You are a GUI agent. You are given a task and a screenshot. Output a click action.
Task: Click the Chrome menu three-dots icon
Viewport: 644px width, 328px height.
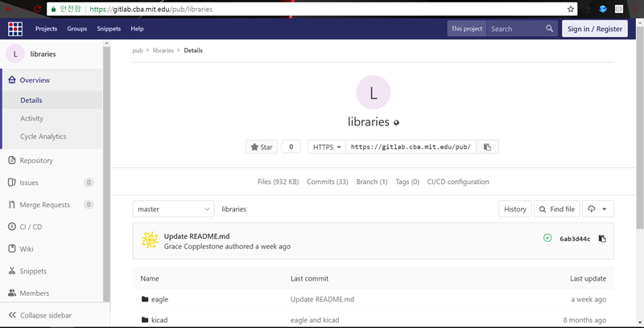(x=635, y=9)
